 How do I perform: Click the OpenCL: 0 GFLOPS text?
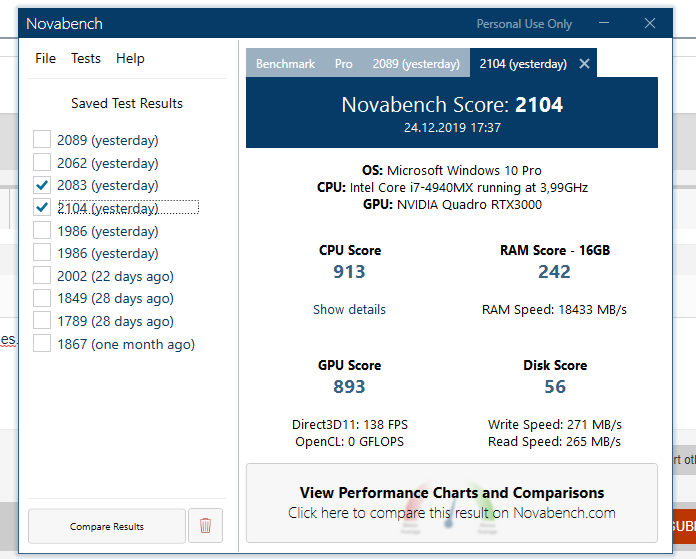tap(350, 442)
